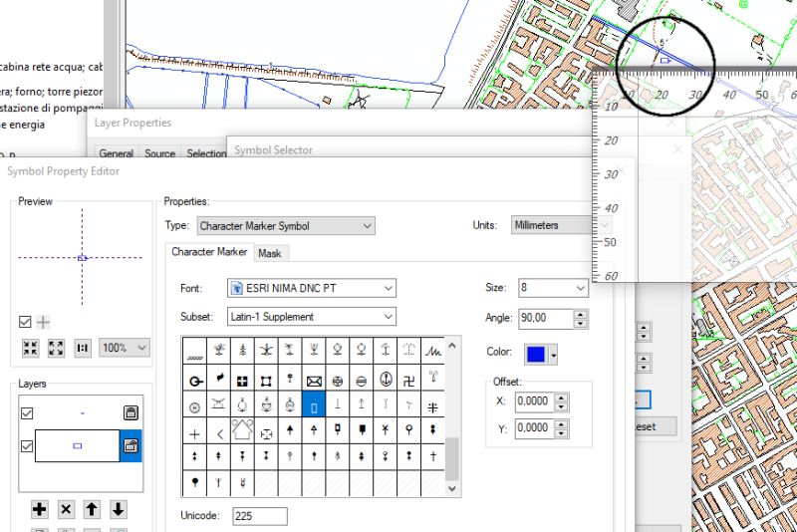Toggle the lock on the top symbol layer
This screenshot has width=797, height=532.
131,412
